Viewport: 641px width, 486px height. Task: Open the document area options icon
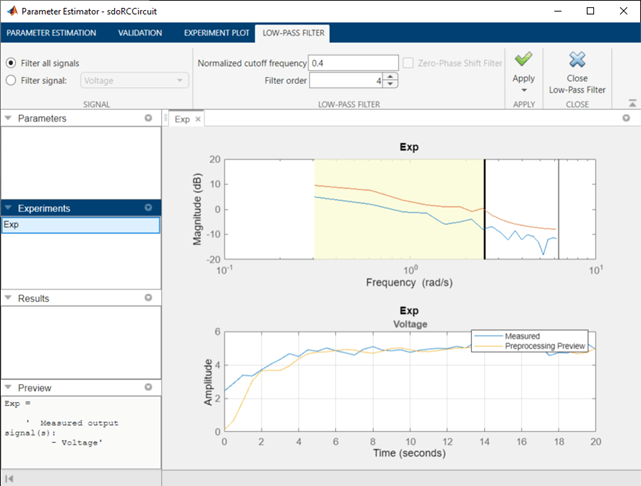(x=630, y=119)
